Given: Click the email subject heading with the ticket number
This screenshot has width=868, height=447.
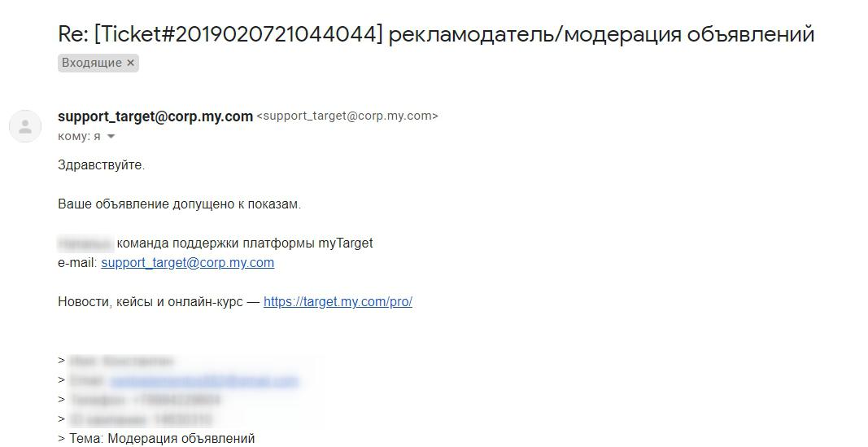Looking at the screenshot, I should [x=436, y=34].
